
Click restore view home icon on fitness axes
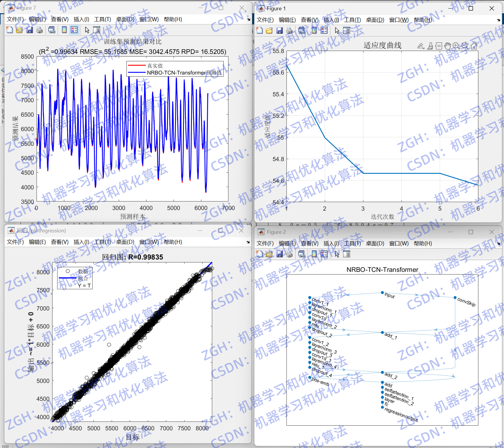474,46
